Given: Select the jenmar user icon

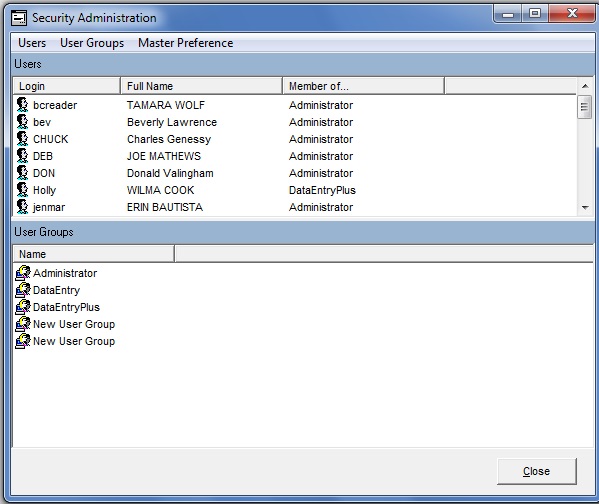Looking at the screenshot, I should click(23, 207).
